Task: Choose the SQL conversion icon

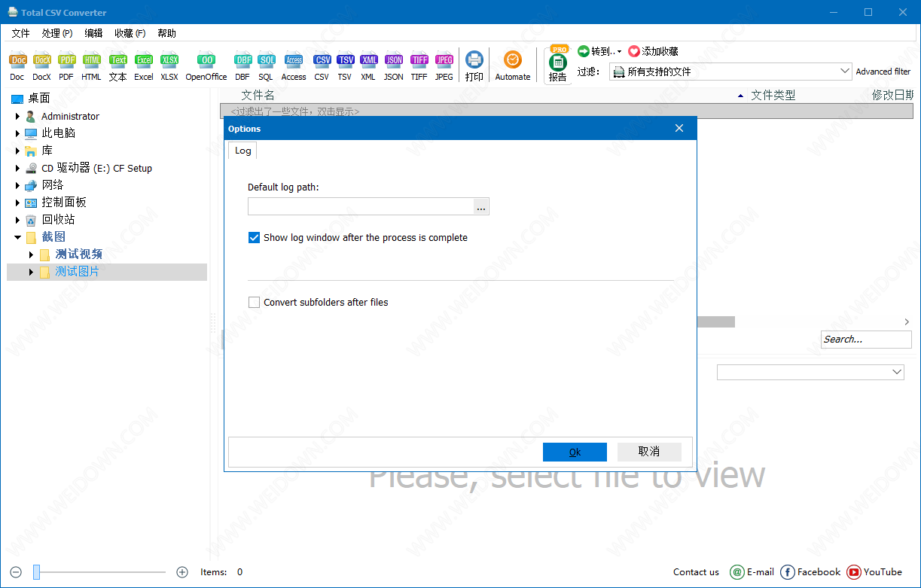Action: (x=266, y=66)
